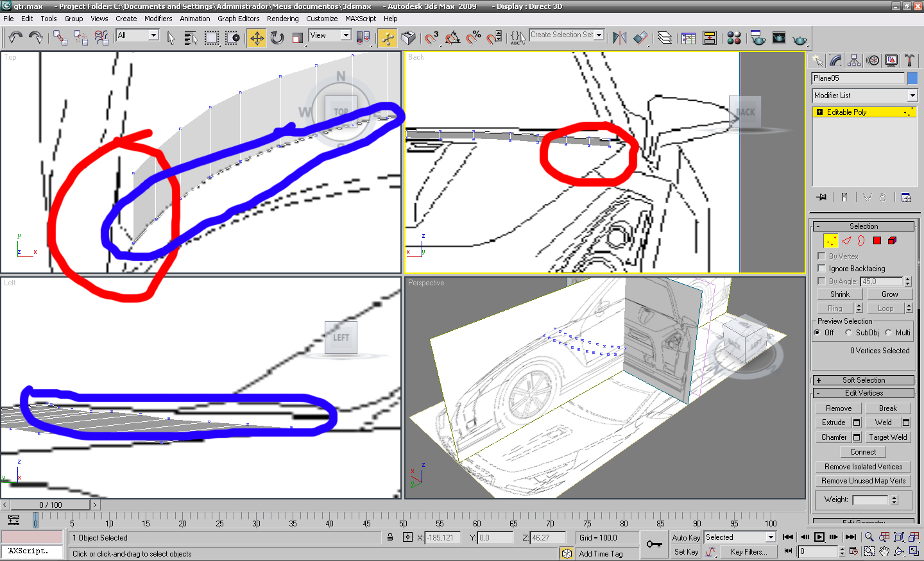The height and width of the screenshot is (561, 924).
Task: Open the Layer Manager icon
Action: click(x=665, y=38)
